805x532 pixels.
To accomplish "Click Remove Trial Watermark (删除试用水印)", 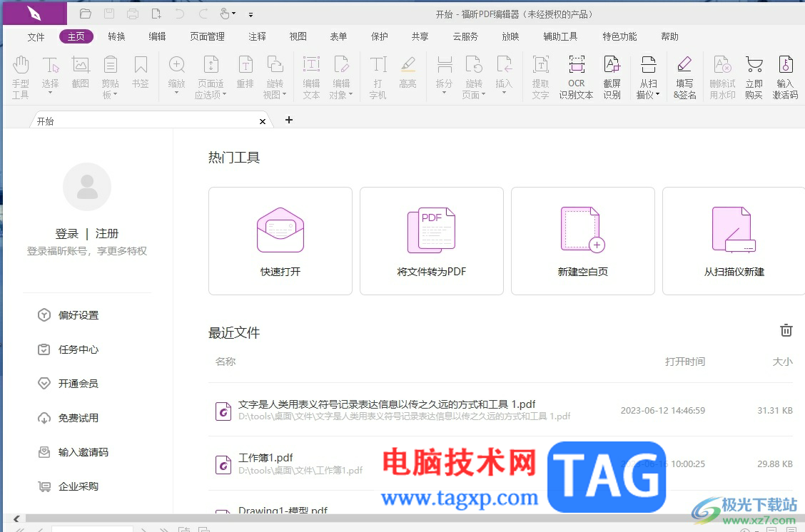I will 722,77.
